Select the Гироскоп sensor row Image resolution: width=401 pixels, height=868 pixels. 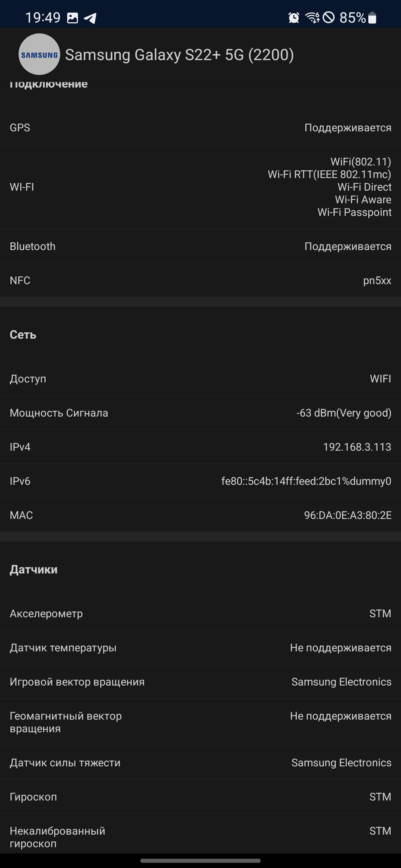[x=200, y=797]
